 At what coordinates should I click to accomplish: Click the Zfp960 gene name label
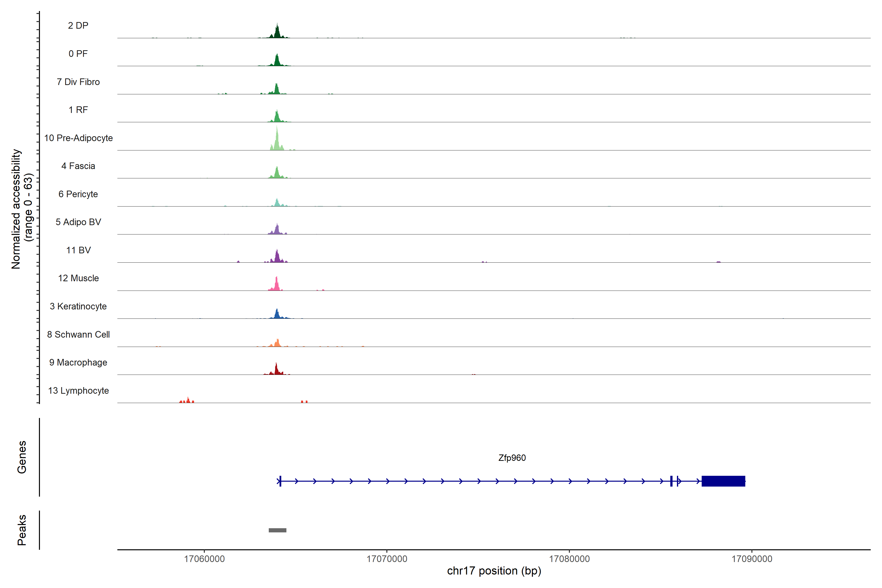pos(512,458)
